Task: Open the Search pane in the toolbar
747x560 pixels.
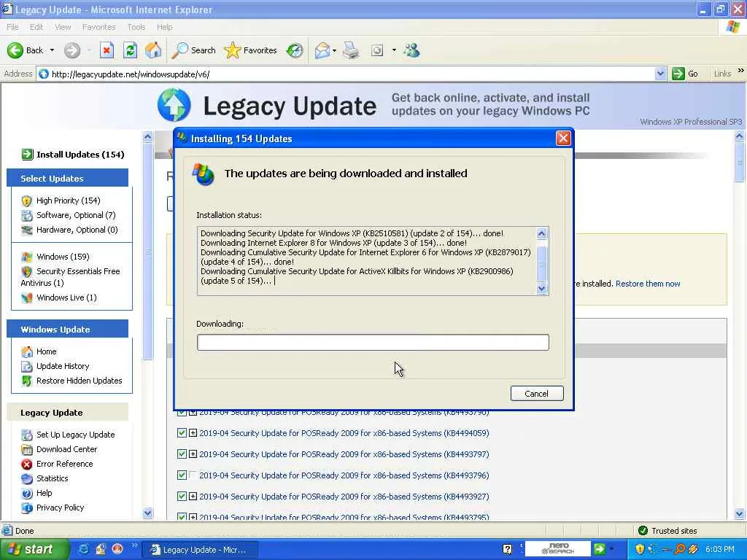Action: (x=194, y=50)
